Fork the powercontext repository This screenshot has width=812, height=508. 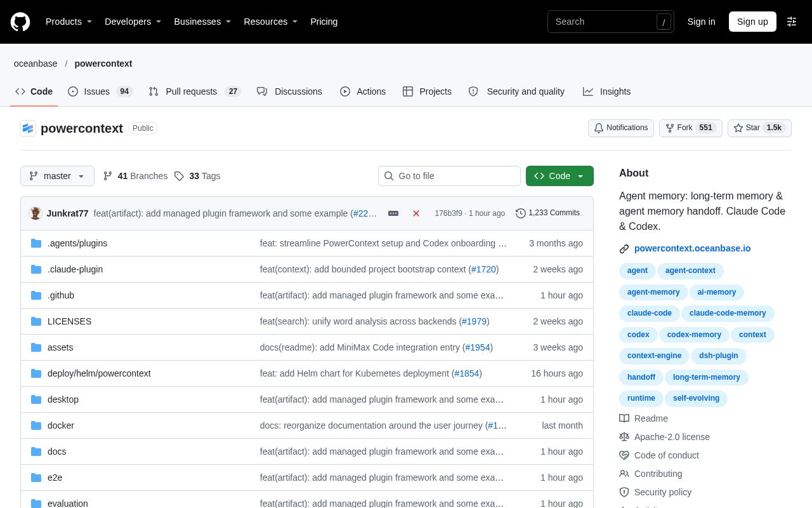pos(691,128)
